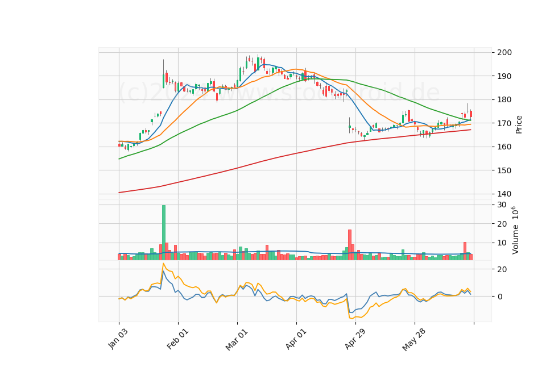Click the Feb 01 date label
This screenshot has width=546, height=392.
(177, 339)
